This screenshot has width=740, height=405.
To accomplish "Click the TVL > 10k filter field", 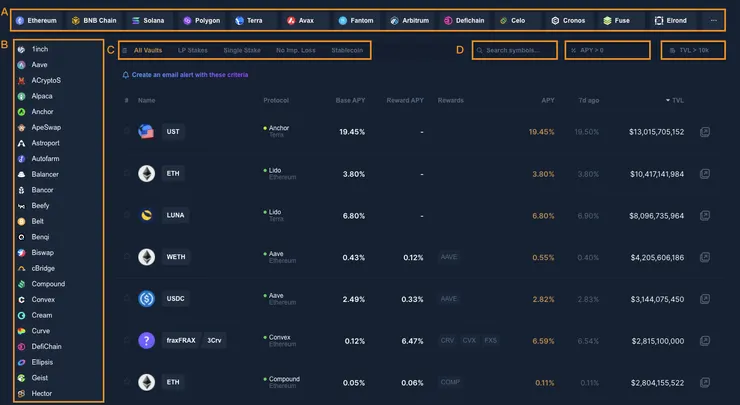I will coord(693,50).
